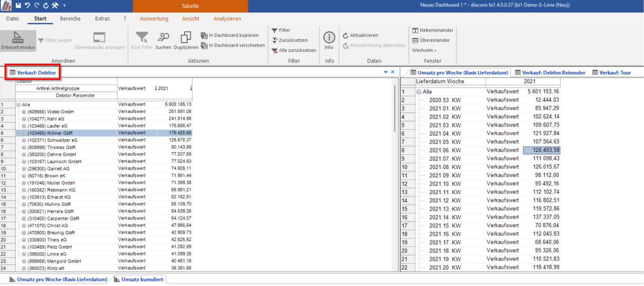
Task: Open the Info button with circled i
Action: click(x=329, y=41)
